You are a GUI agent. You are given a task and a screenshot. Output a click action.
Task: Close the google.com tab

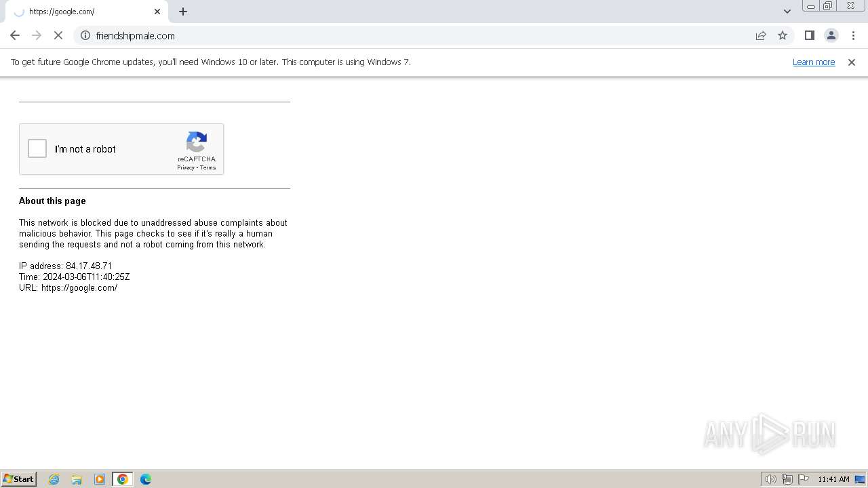point(157,12)
